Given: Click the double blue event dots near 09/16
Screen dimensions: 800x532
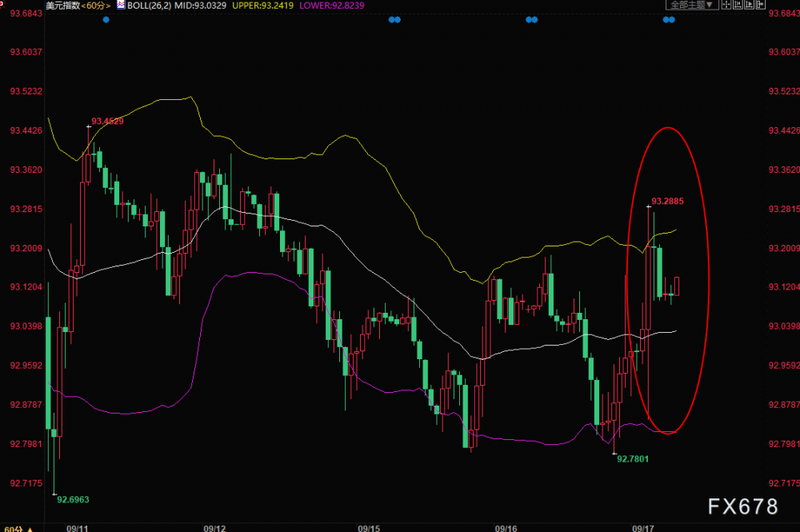Looking at the screenshot, I should 532,20.
